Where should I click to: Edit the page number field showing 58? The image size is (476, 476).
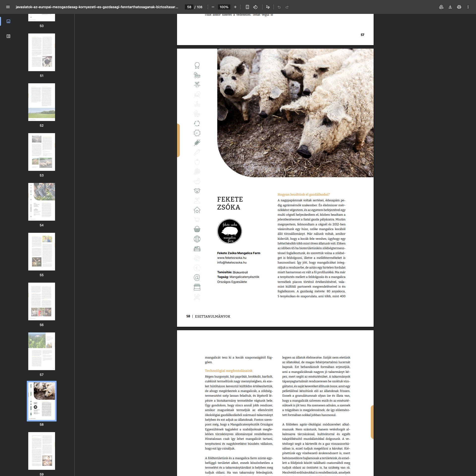pyautogui.click(x=189, y=7)
